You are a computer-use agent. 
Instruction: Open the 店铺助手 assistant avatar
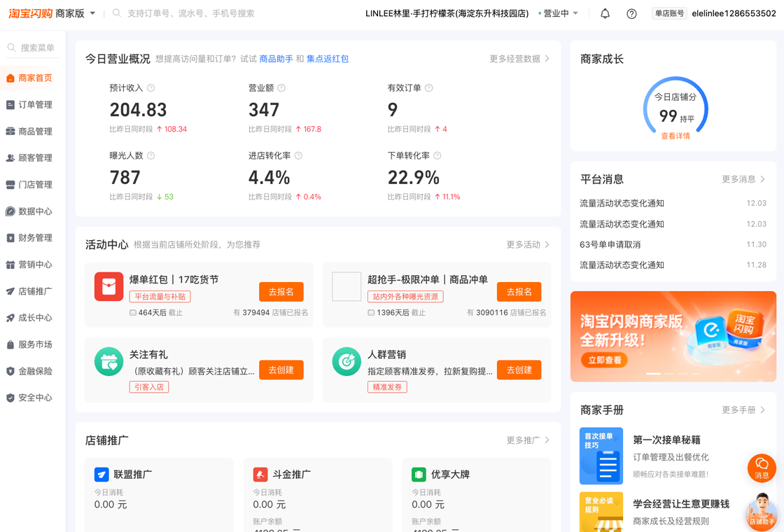pos(762,511)
